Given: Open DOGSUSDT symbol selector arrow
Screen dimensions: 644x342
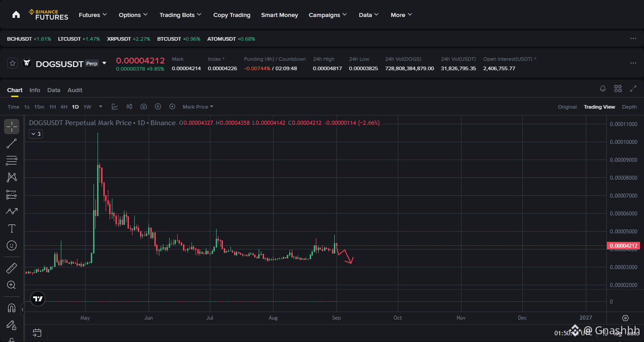Looking at the screenshot, I should (104, 63).
